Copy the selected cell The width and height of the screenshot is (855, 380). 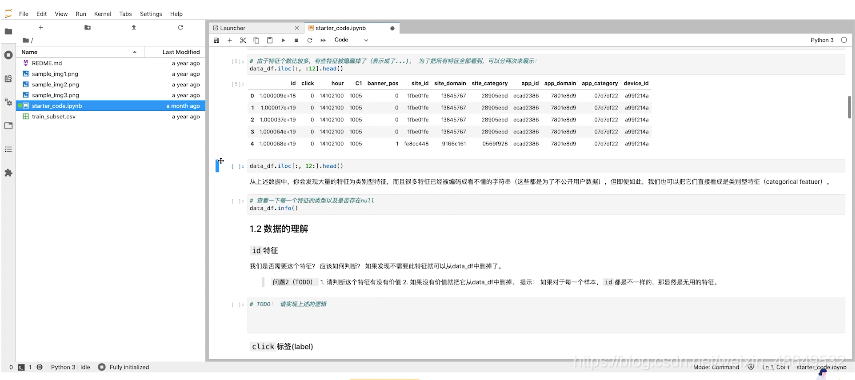tap(256, 40)
